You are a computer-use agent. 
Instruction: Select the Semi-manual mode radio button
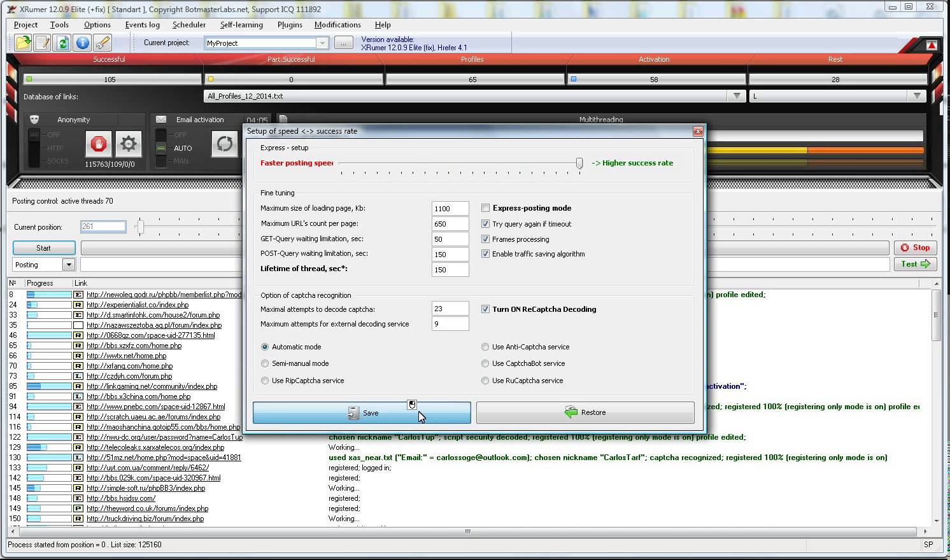pos(265,363)
